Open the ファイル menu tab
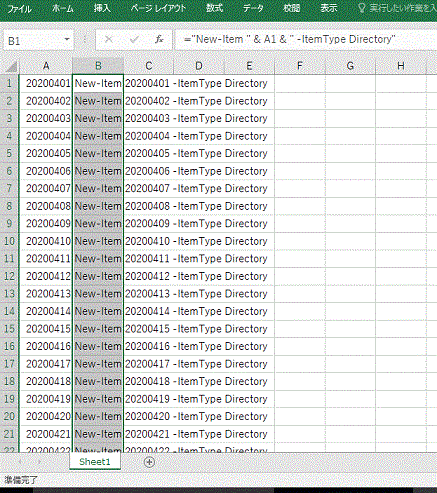Viewport: 437px width, 493px height. pyautogui.click(x=19, y=8)
